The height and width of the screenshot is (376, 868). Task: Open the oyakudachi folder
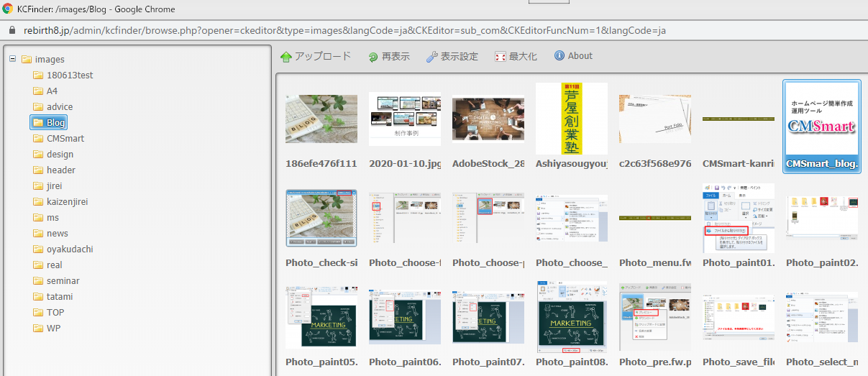[x=70, y=249]
